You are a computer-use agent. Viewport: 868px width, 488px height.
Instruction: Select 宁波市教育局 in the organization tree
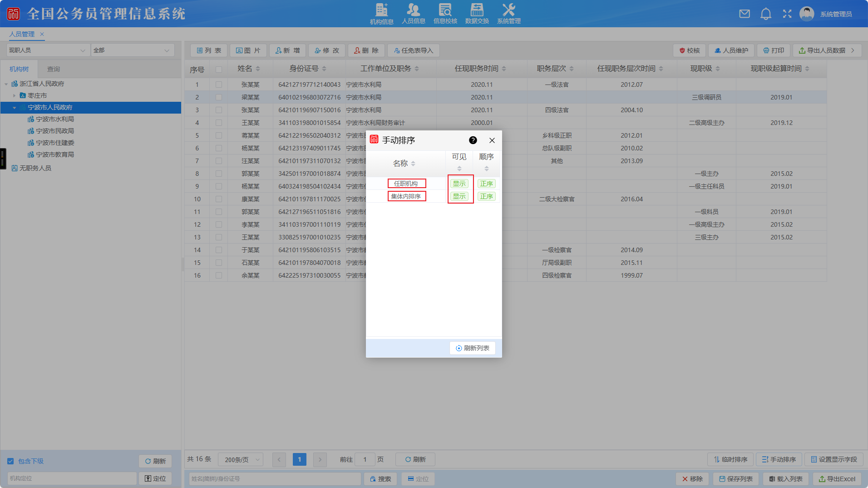pyautogui.click(x=55, y=154)
